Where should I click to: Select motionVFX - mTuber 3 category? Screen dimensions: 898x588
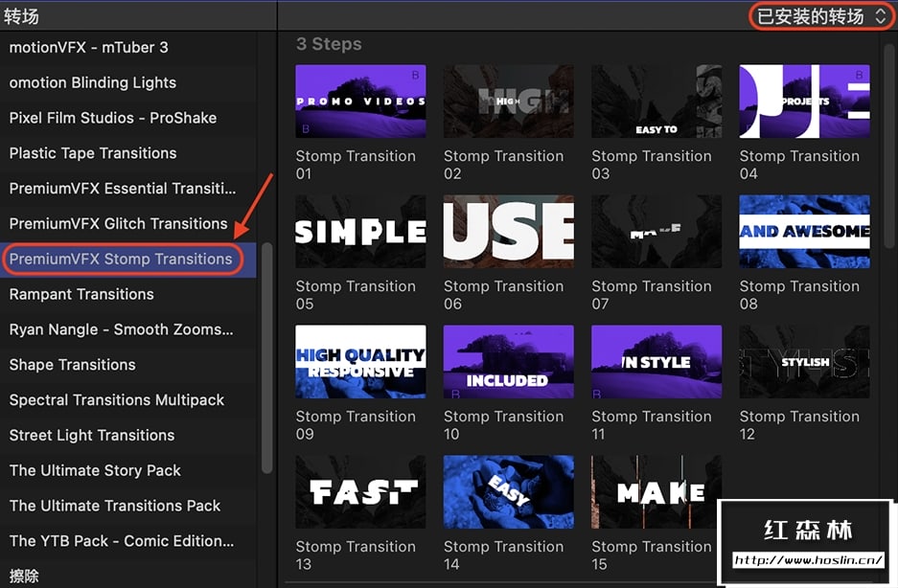(128, 48)
